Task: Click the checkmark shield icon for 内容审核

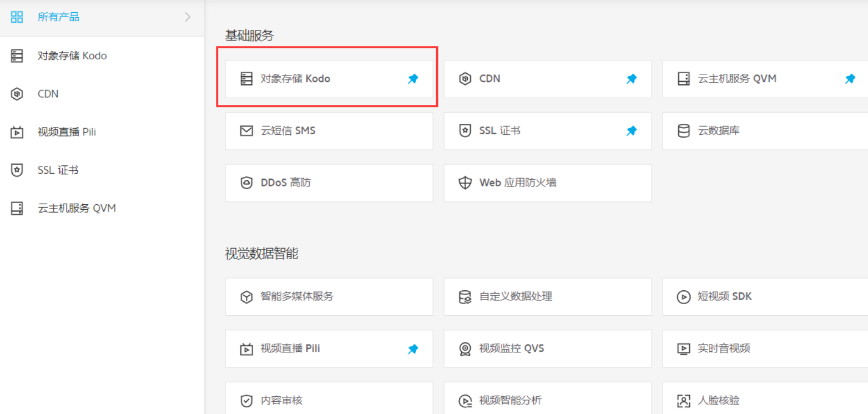Action: click(x=246, y=401)
